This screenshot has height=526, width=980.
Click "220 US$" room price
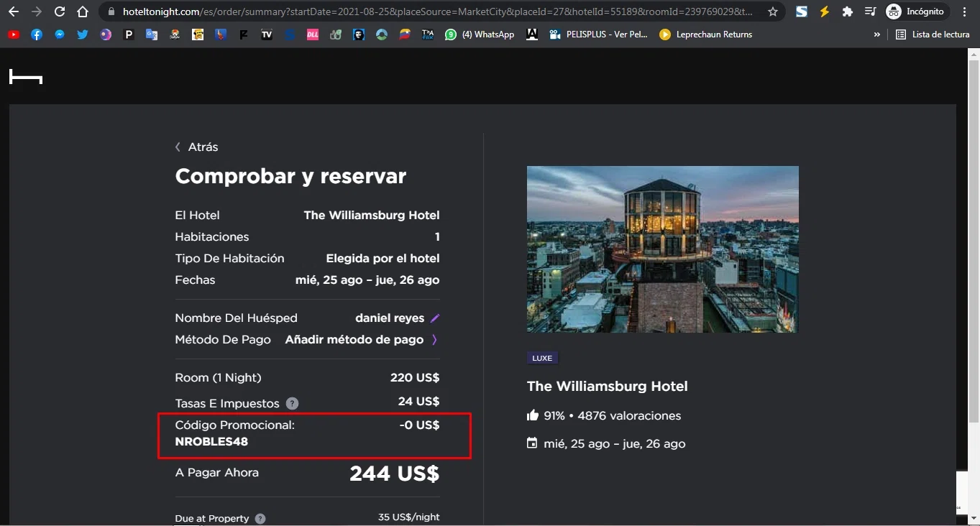pos(414,377)
